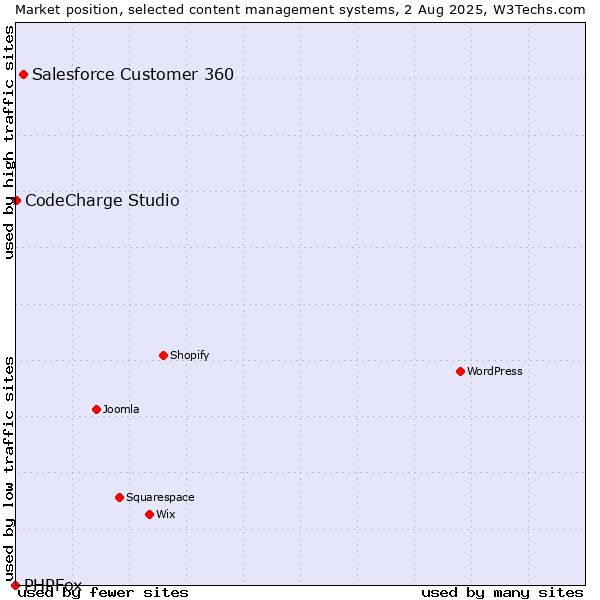The width and height of the screenshot is (600, 600).
Task: Click the 'PHPFox' label text
Action: [x=53, y=584]
